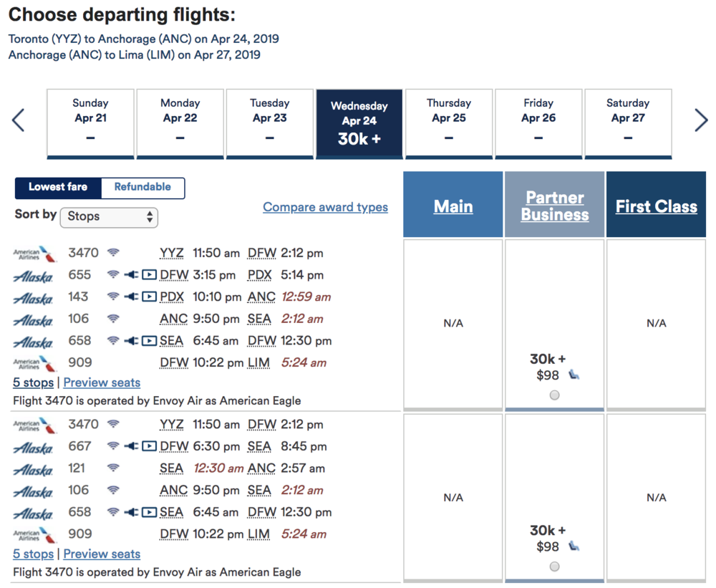This screenshot has width=716, height=588.
Task: Switch to Refundable fares
Action: 142,188
